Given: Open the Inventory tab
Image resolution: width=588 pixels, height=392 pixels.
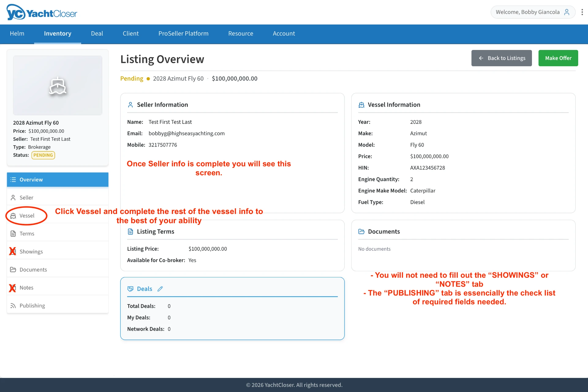Looking at the screenshot, I should coord(58,33).
